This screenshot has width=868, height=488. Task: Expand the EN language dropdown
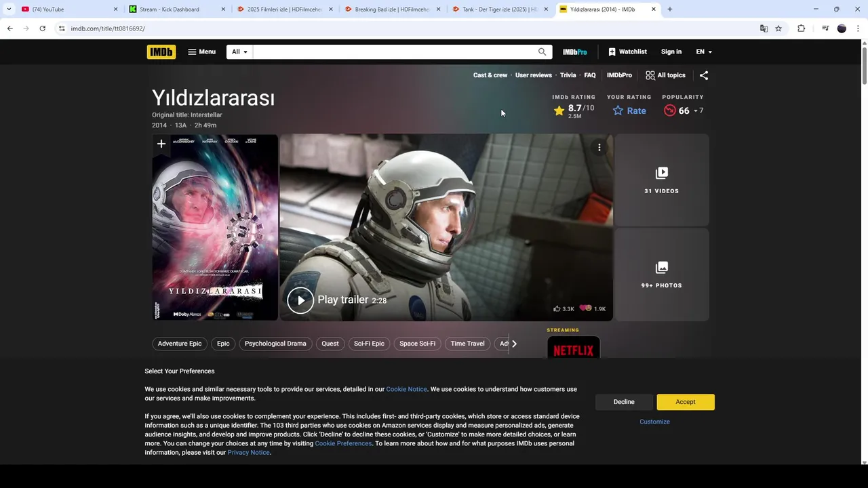pos(704,52)
